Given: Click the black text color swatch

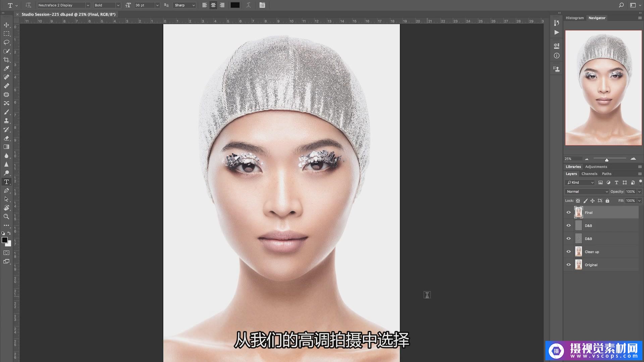Looking at the screenshot, I should pyautogui.click(x=235, y=5).
